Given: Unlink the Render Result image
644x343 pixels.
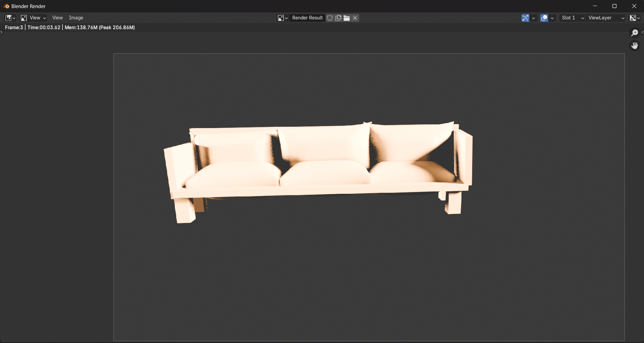Looking at the screenshot, I should point(355,18).
